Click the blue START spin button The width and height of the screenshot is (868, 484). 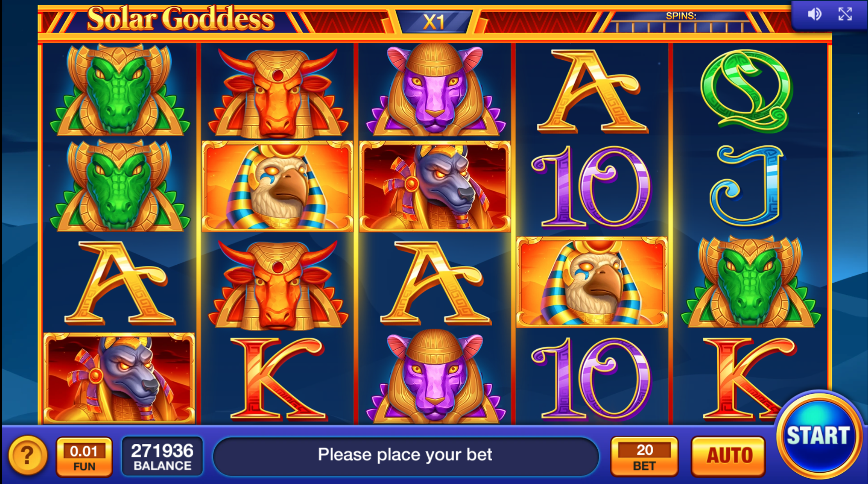click(818, 435)
